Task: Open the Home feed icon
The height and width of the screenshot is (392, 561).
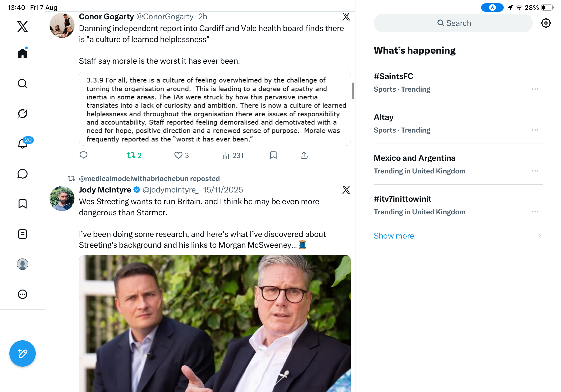Action: click(x=23, y=53)
